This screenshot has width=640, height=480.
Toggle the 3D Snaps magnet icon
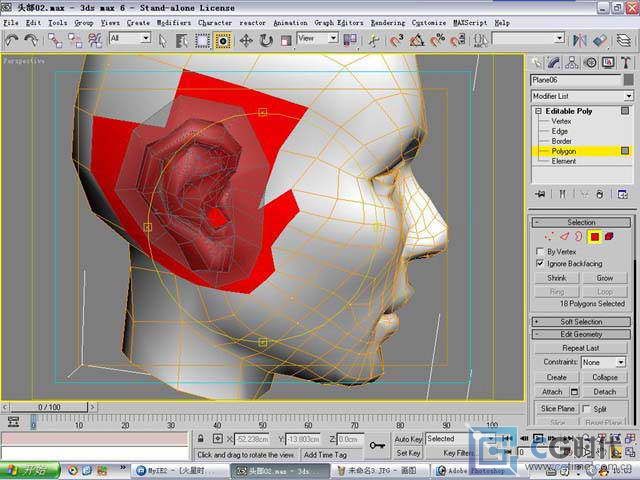click(x=396, y=40)
